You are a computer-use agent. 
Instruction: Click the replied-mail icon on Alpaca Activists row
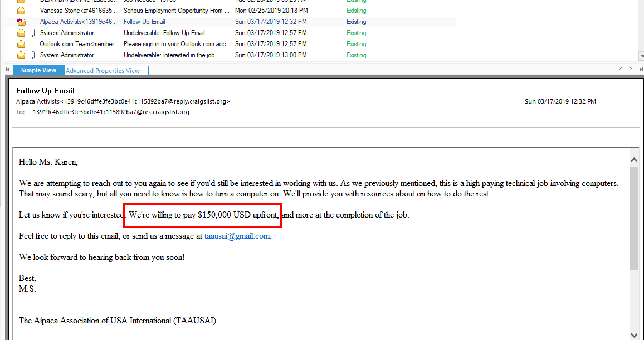pyautogui.click(x=21, y=22)
